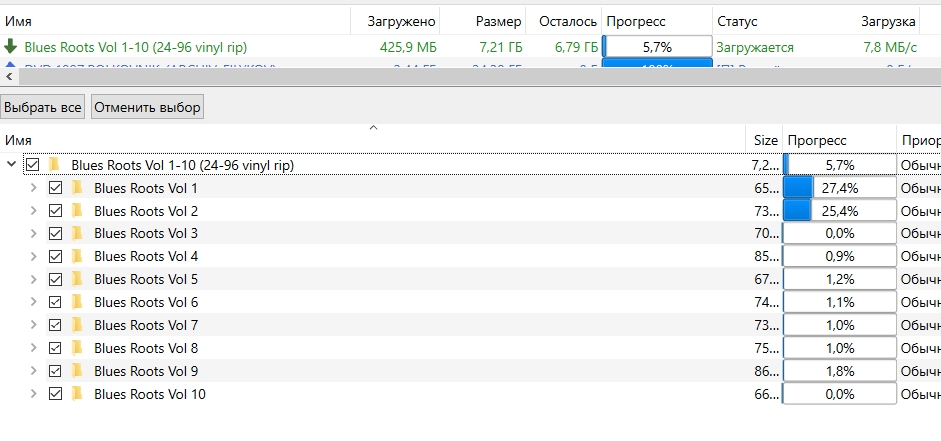The image size is (941, 441).
Task: Uncheck Blues Roots Vol 2 checkbox
Action: pyautogui.click(x=55, y=211)
